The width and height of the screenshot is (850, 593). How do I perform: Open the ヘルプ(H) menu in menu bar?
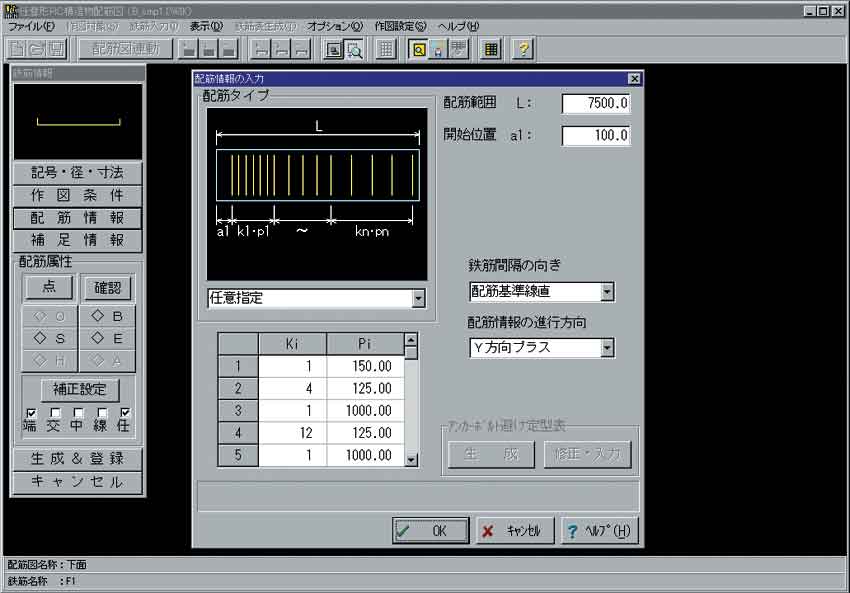pyautogui.click(x=459, y=26)
